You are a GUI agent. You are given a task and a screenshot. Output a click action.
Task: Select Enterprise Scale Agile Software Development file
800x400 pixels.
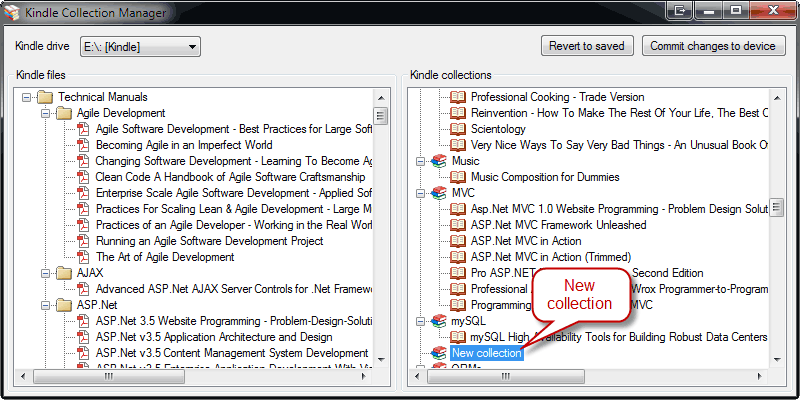[234, 193]
